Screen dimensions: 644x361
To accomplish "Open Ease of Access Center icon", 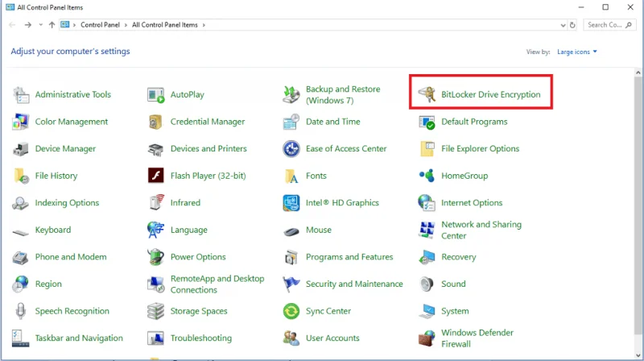I will tap(291, 149).
